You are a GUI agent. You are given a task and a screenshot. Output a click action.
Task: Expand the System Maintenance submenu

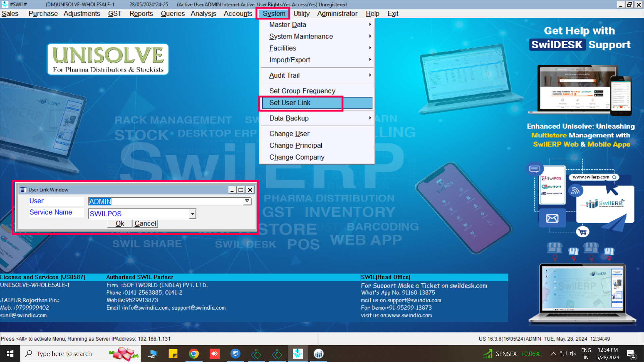[317, 36]
